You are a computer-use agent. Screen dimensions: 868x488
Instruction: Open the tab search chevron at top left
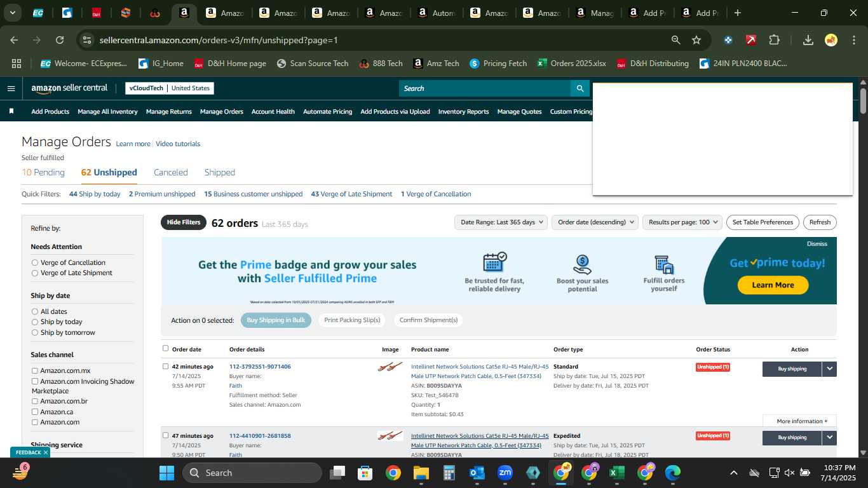pos(12,13)
